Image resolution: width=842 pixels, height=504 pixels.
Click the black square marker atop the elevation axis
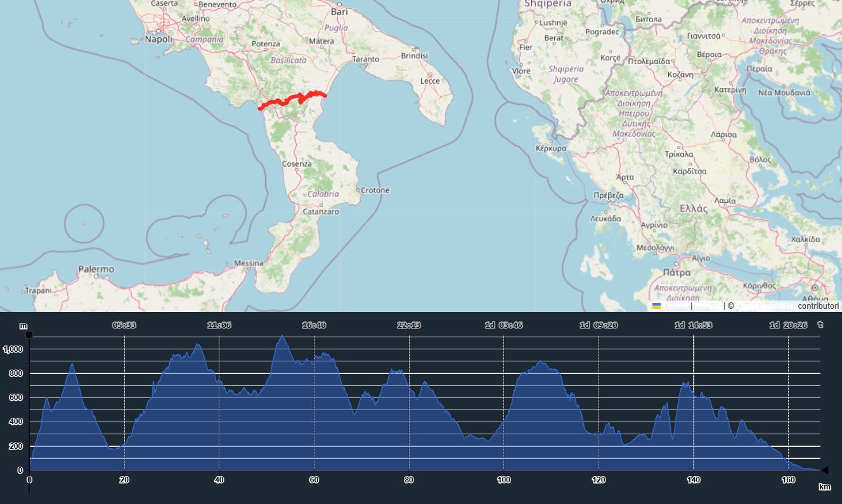29,335
